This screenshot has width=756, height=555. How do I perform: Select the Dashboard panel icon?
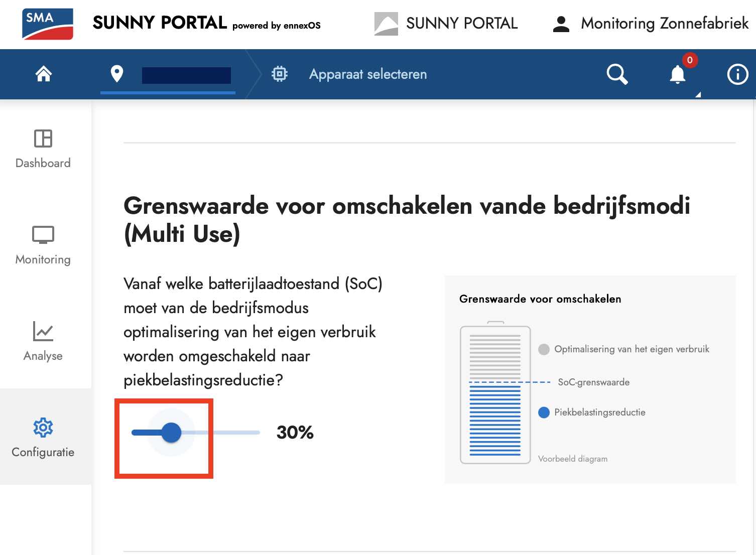point(43,140)
